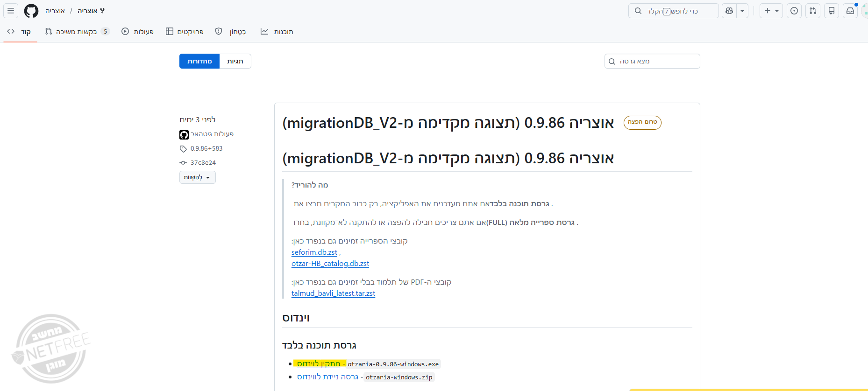868x391 pixels.
Task: Open the hamburger navigation menu
Action: tap(11, 11)
